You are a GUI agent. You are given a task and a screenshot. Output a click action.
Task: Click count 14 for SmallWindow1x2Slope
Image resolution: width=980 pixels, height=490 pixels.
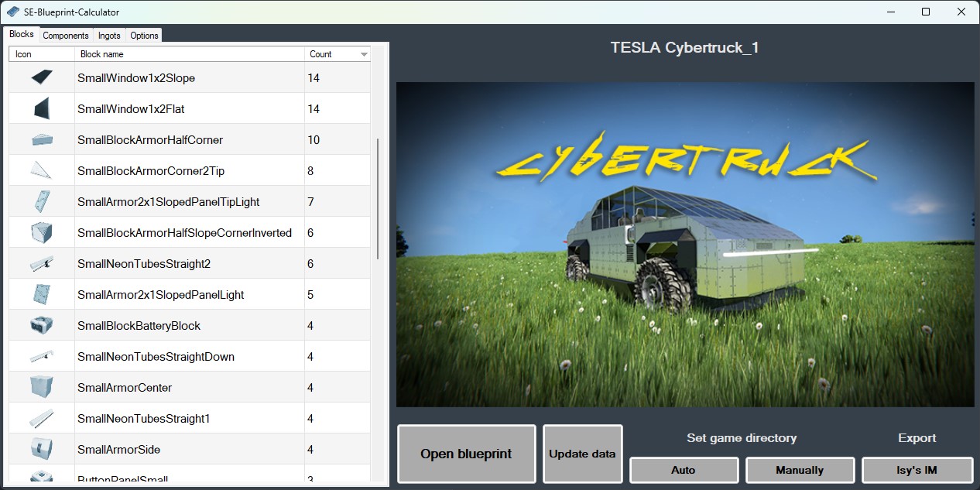point(314,78)
